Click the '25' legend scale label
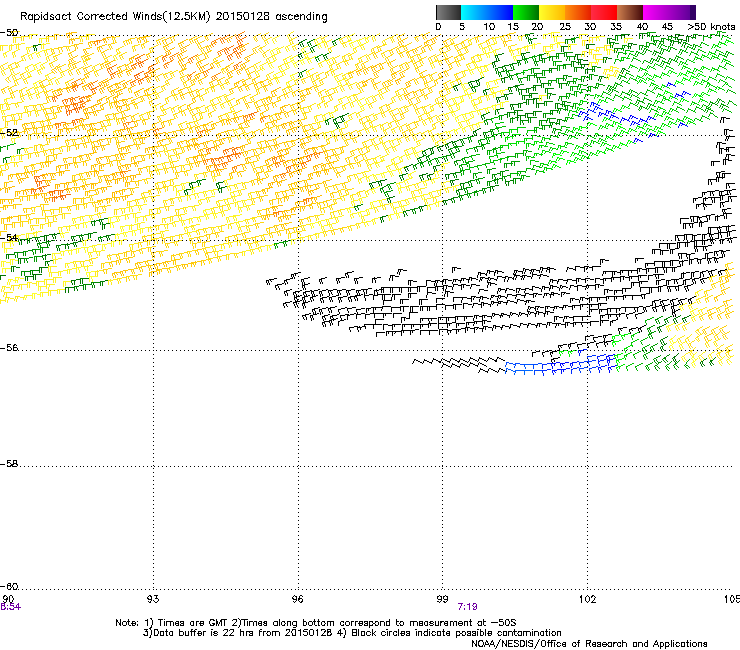Screen dimensions: 740x650 pyautogui.click(x=565, y=27)
